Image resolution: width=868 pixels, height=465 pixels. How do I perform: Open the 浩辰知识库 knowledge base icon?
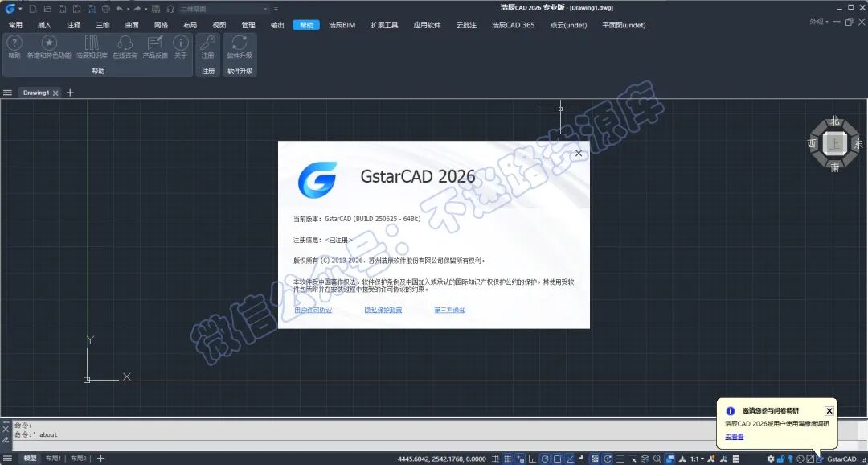pos(92,43)
